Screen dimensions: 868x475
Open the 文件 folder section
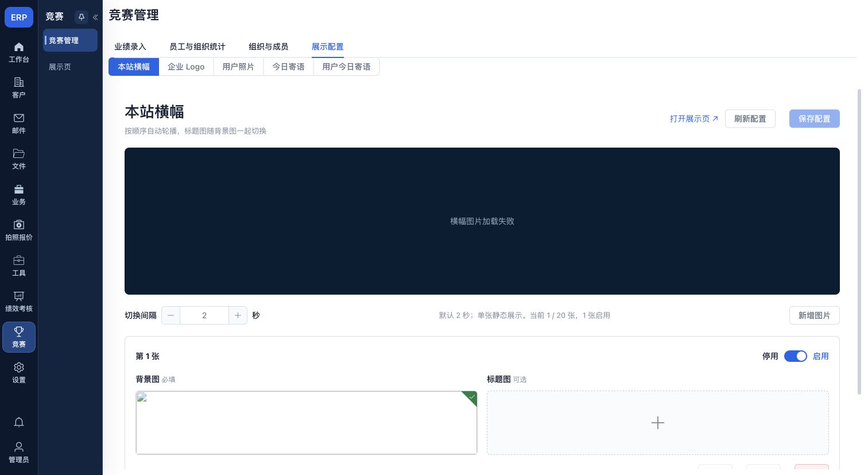point(19,159)
